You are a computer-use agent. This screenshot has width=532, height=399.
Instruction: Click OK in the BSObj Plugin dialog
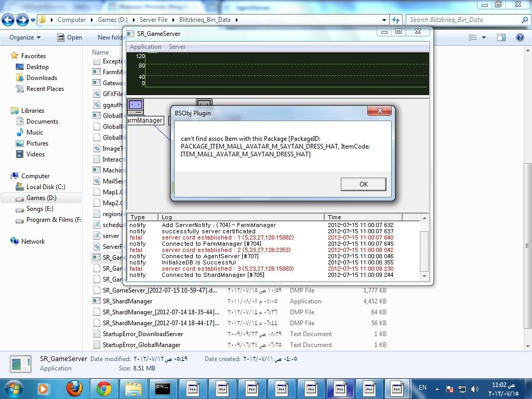[x=363, y=184]
